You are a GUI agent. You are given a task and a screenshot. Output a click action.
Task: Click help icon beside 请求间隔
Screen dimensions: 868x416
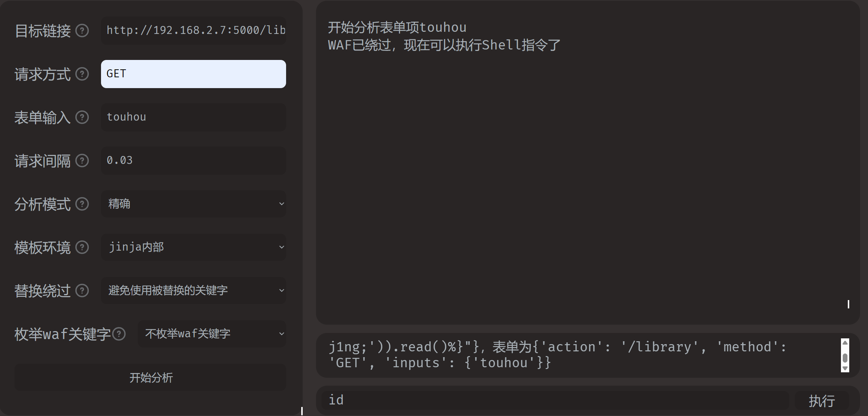[x=82, y=161]
